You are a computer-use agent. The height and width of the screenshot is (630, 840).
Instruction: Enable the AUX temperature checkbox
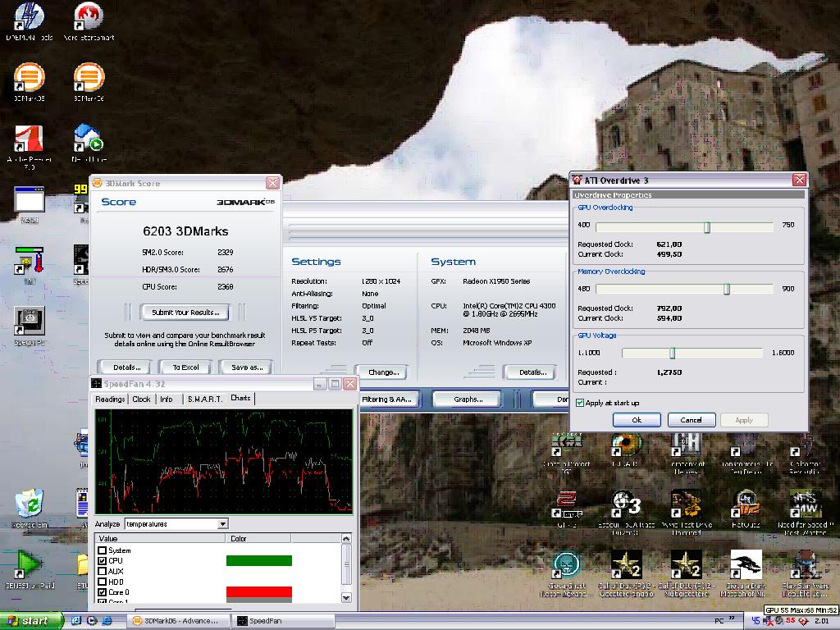103,571
